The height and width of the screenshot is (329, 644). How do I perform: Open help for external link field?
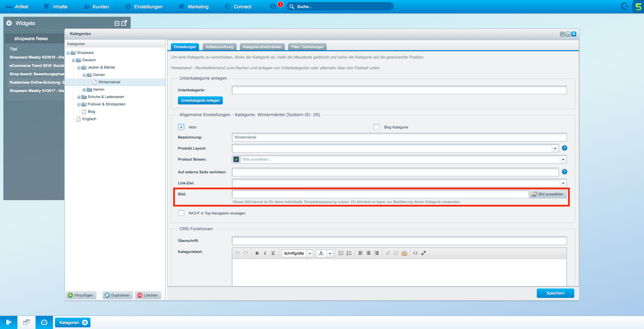pos(564,172)
